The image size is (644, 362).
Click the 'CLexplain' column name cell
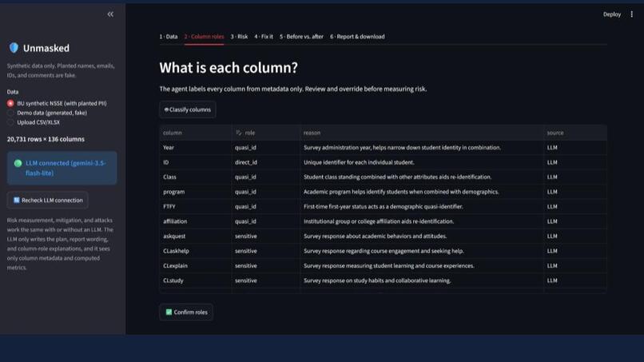[x=195, y=266]
